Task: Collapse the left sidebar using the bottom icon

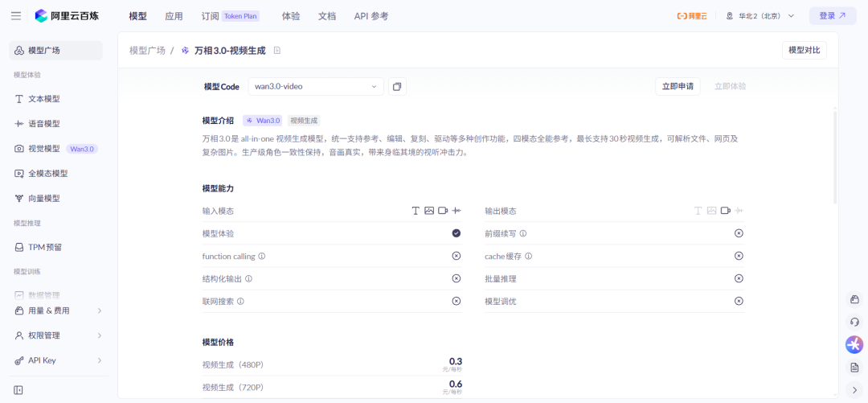Action: click(x=18, y=390)
